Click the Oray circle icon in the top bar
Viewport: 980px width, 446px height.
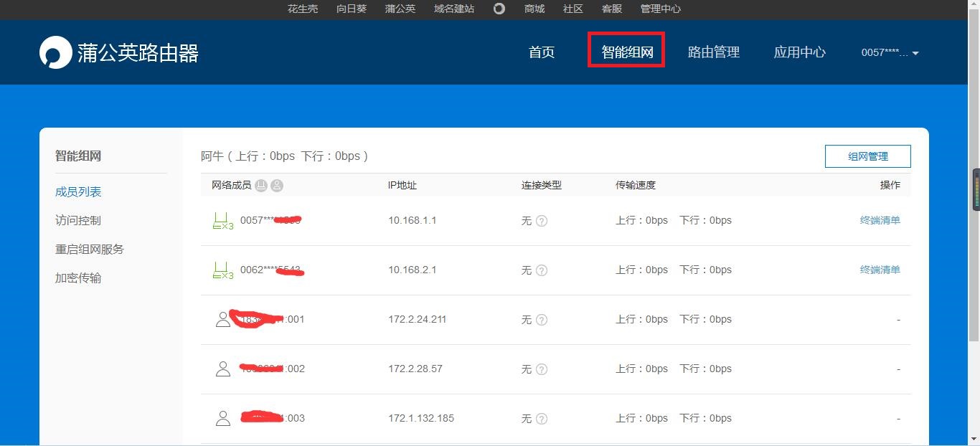click(499, 9)
